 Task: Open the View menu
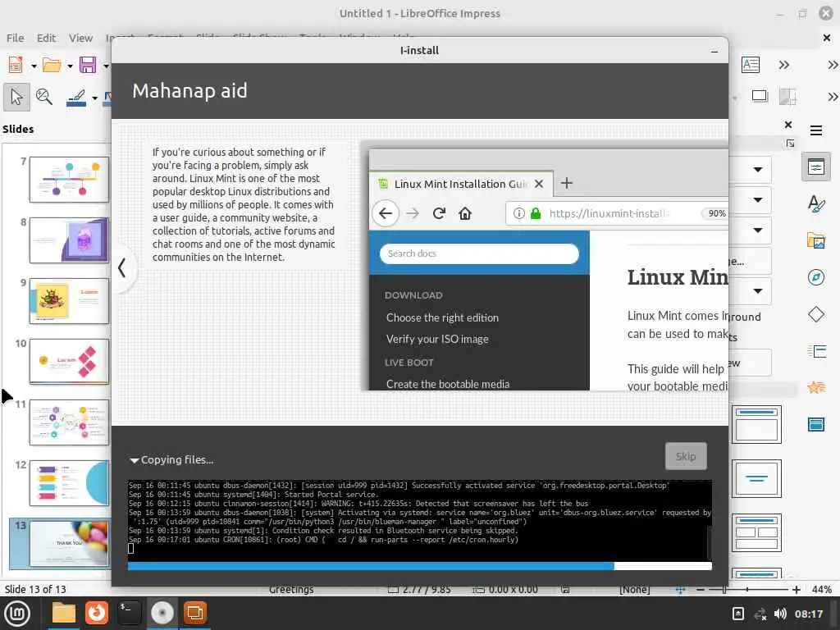point(80,38)
